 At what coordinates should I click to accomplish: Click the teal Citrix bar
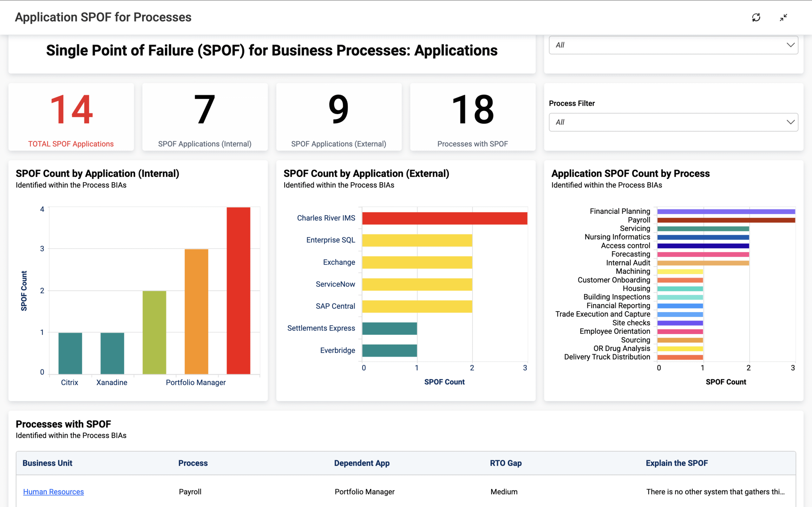70,353
